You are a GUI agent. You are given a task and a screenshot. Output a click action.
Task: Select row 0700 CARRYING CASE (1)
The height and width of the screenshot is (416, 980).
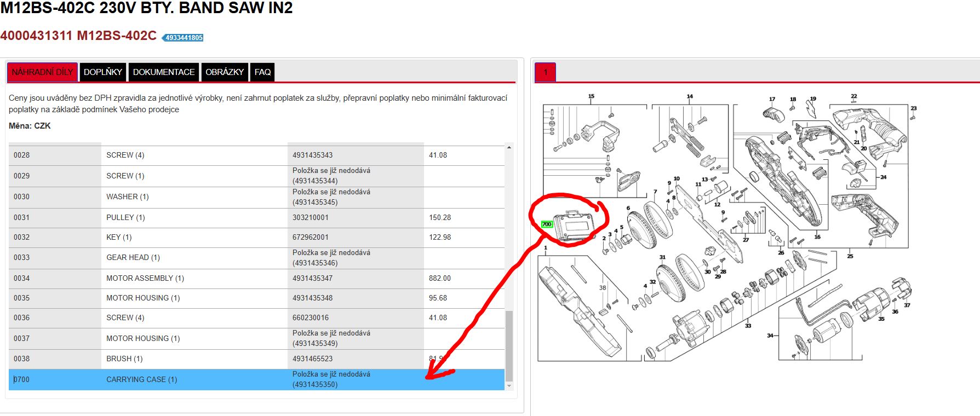tap(256, 379)
